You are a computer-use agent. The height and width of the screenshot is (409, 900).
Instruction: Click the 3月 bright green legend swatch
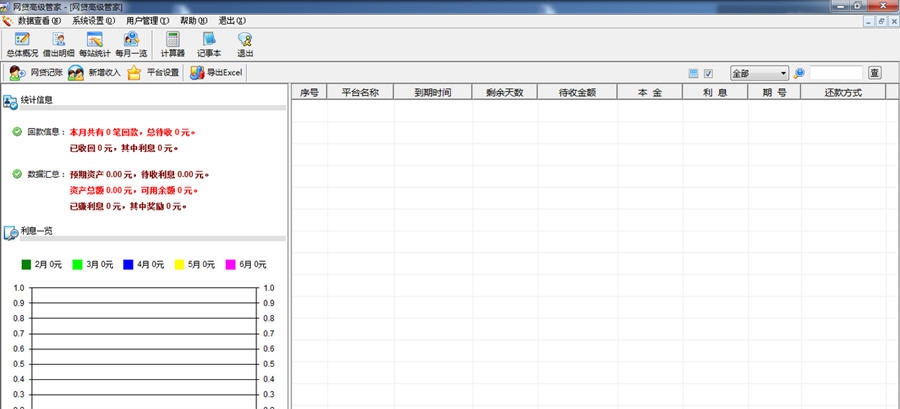[x=77, y=264]
